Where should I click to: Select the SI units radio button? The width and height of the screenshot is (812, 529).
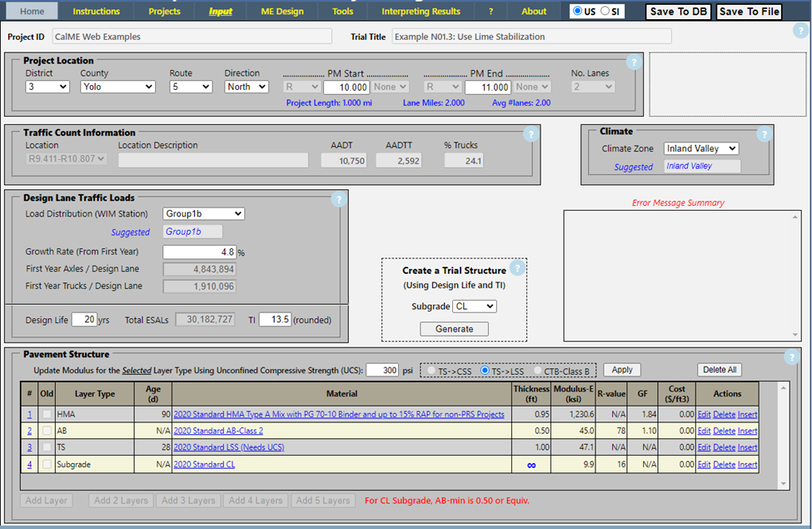pyautogui.click(x=605, y=12)
